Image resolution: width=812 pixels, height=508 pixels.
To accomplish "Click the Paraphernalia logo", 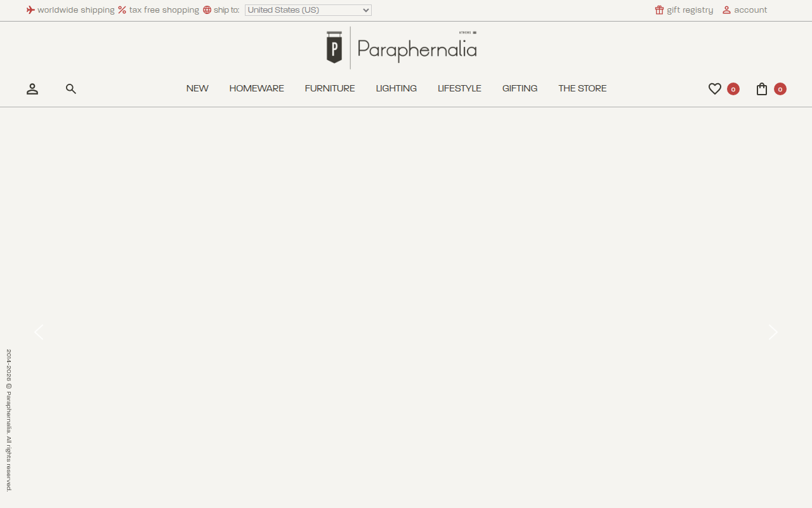I will coord(402,48).
